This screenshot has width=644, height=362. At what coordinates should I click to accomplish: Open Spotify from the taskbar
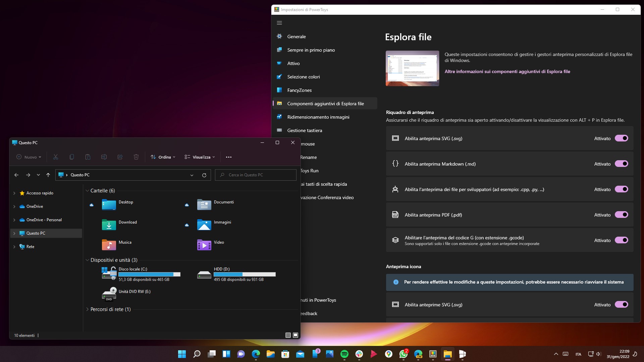[x=344, y=354]
